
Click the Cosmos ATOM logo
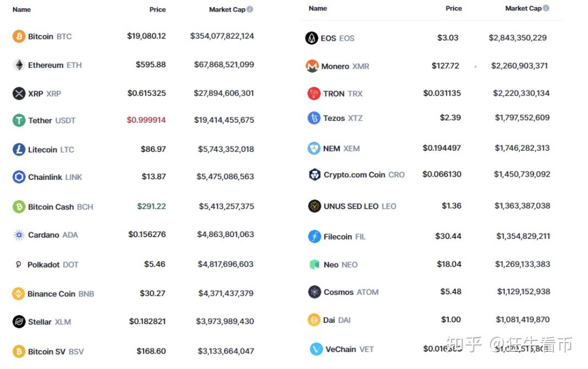point(314,292)
